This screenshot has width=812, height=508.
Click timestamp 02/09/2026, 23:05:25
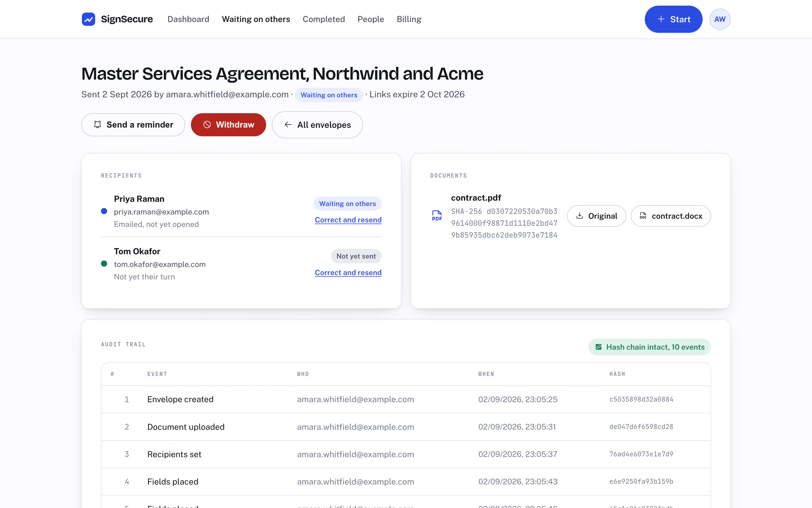click(x=518, y=399)
